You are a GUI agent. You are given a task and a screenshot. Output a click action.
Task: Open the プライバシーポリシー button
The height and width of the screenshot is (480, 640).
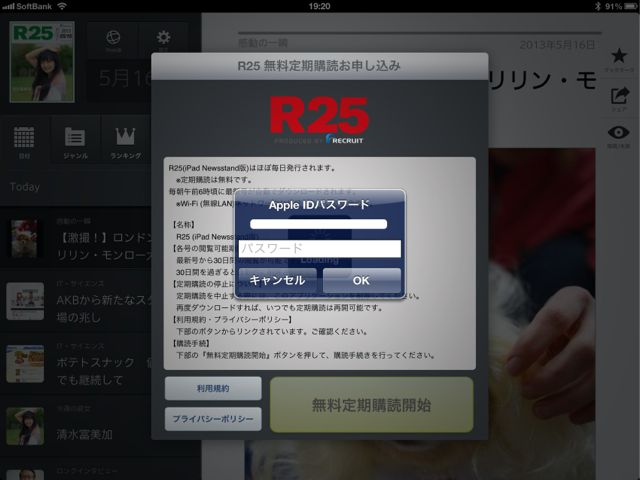tap(213, 419)
